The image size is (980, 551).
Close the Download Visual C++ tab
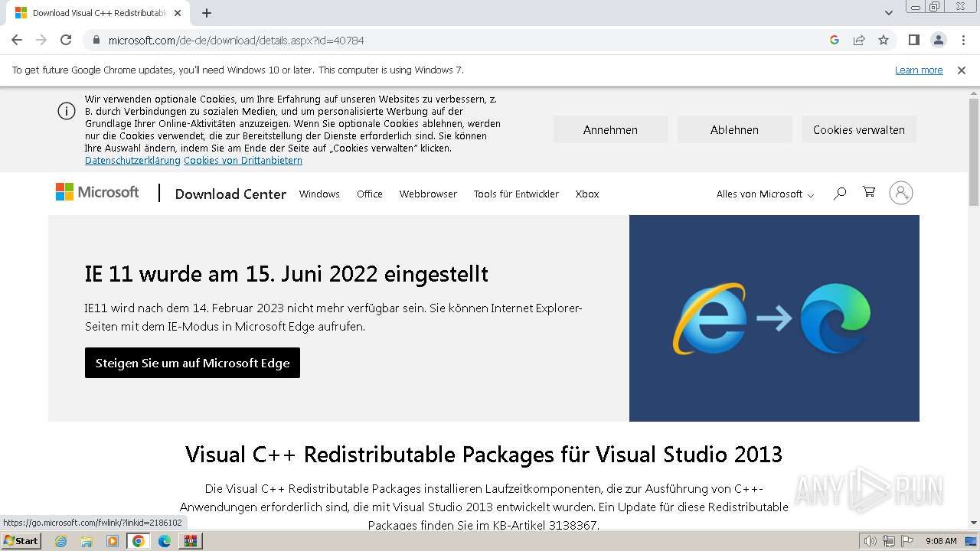[x=178, y=13]
